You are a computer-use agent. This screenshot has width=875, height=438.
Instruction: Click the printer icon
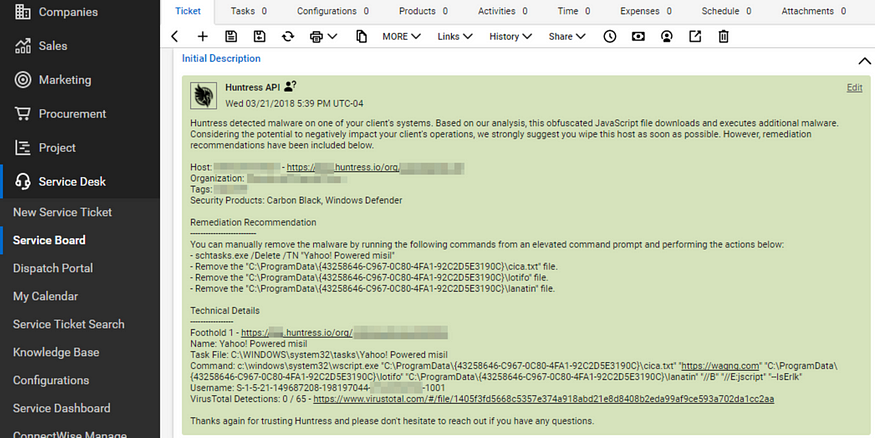coord(316,36)
